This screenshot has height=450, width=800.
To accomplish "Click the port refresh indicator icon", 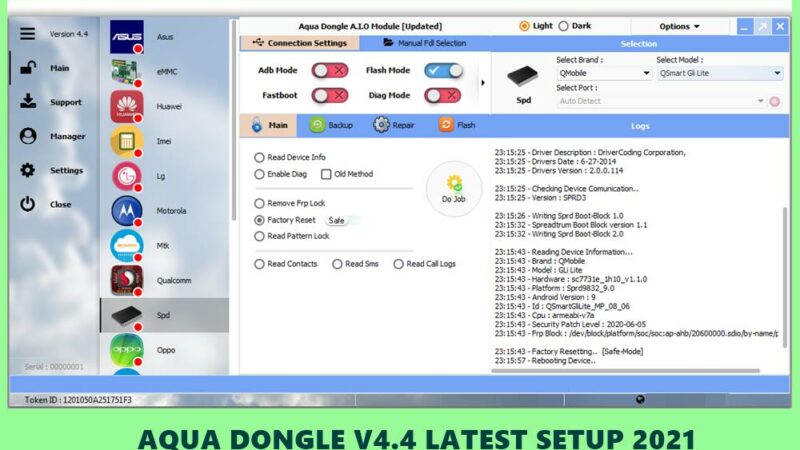I will click(x=774, y=101).
